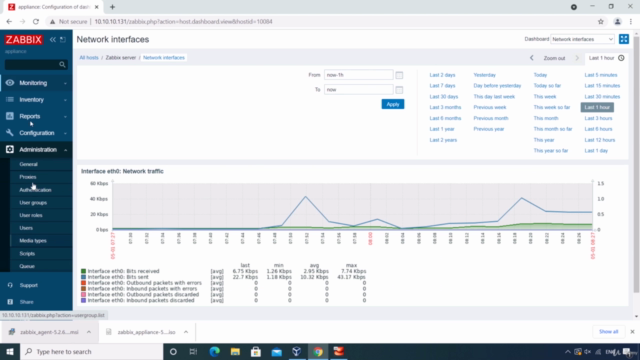Click the Configuration wrench icon

click(x=10, y=133)
